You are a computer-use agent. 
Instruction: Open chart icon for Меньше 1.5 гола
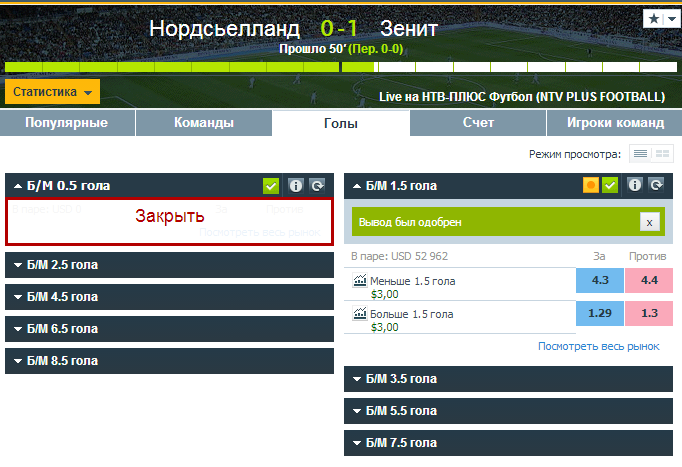[360, 280]
